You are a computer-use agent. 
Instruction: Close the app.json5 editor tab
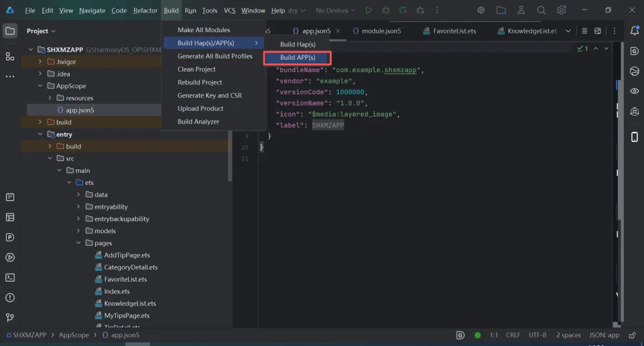[338, 31]
